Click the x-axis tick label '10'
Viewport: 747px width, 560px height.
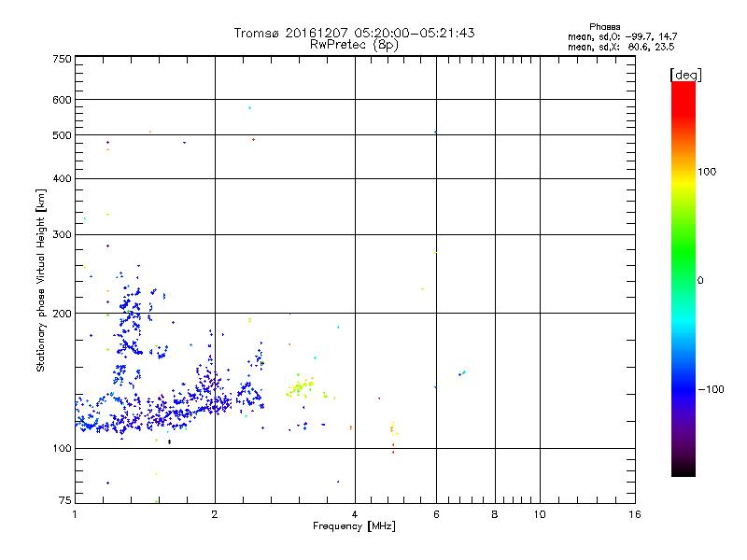(x=540, y=514)
